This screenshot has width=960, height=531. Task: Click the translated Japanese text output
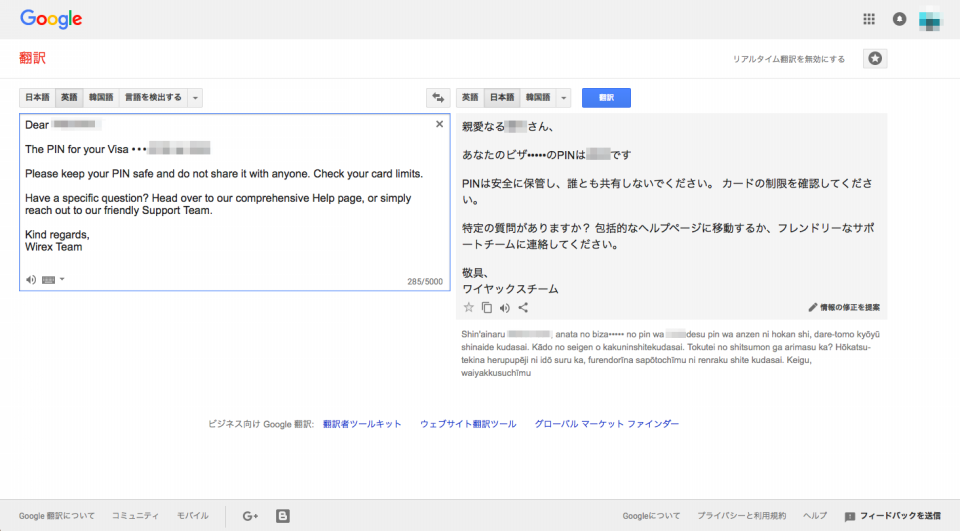(669, 208)
